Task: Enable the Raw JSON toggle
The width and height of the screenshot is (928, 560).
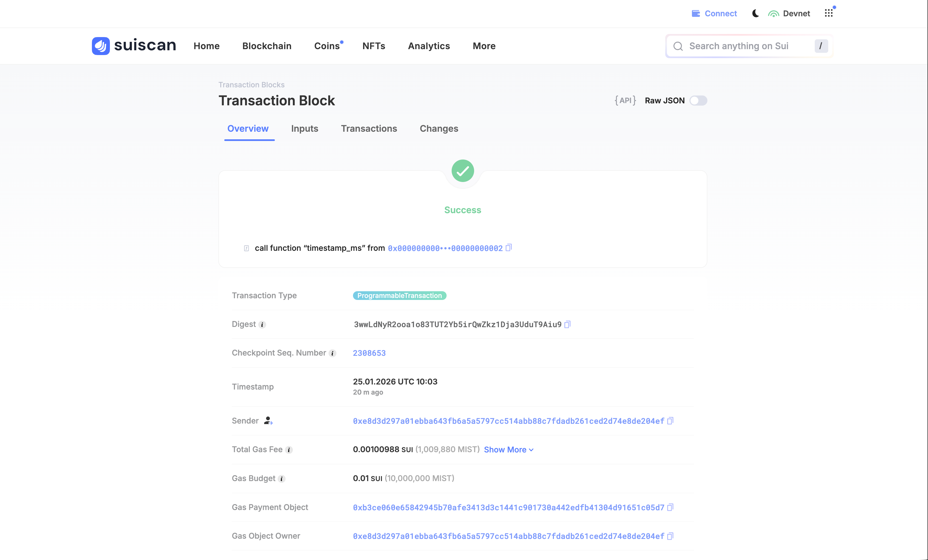Action: point(698,101)
